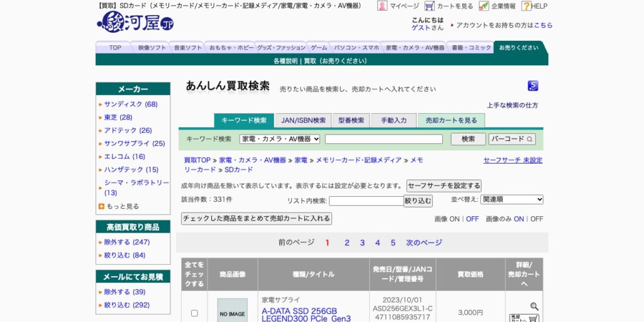The width and height of the screenshot is (644, 322).
Task: Click セーフサーチを設定する button
Action: point(444,186)
